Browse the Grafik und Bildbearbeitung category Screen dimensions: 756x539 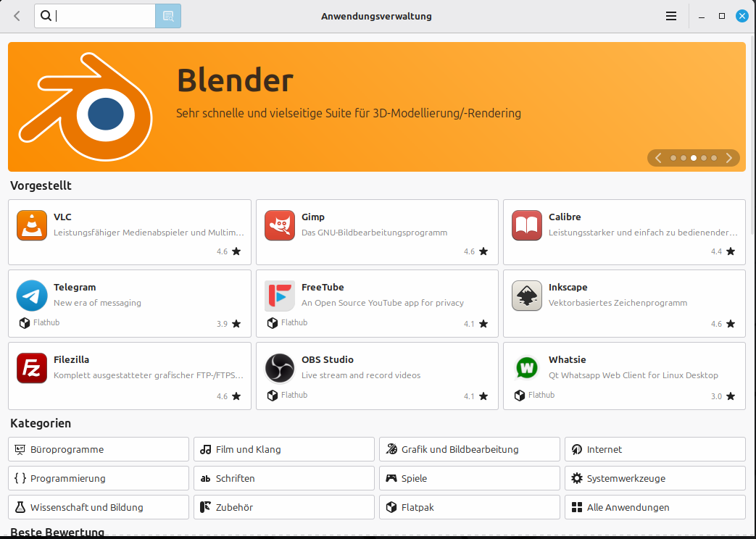[469, 449]
